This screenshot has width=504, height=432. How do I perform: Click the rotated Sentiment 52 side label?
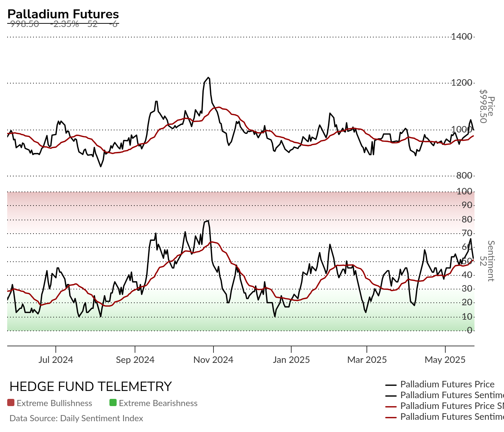(487, 261)
